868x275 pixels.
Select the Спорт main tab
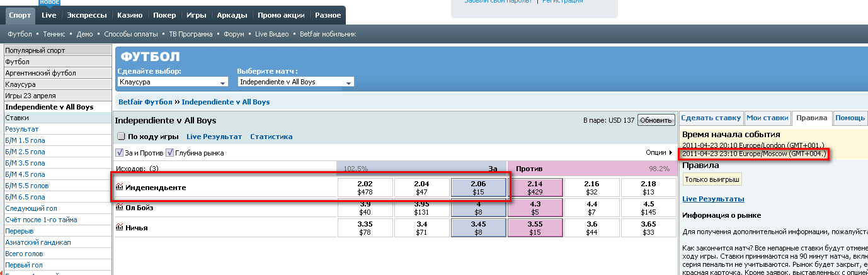click(20, 15)
